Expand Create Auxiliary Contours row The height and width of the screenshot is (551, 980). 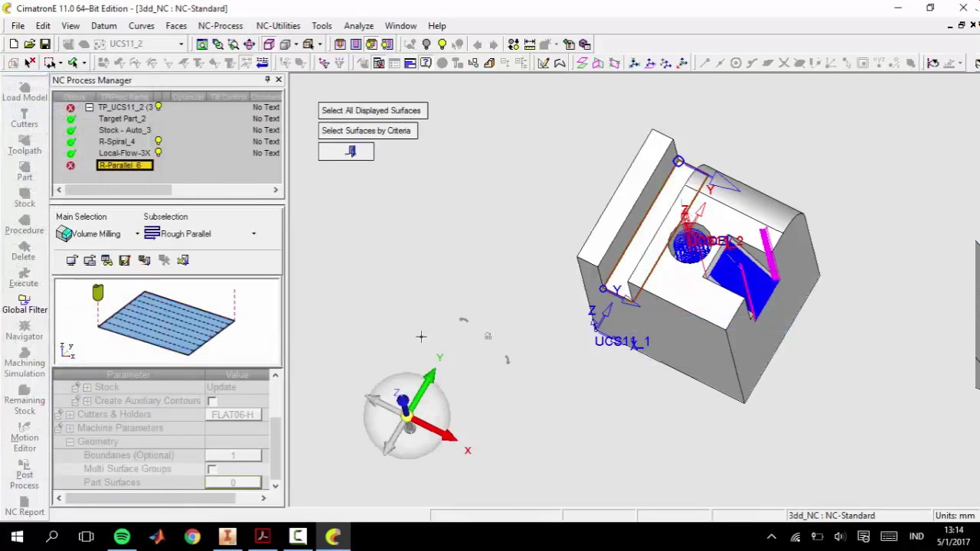click(87, 401)
